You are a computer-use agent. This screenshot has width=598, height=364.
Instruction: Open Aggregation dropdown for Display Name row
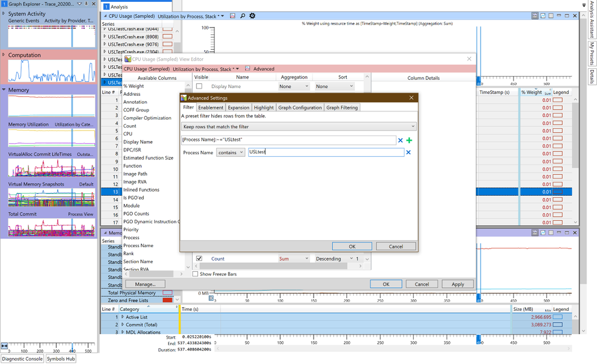click(294, 87)
